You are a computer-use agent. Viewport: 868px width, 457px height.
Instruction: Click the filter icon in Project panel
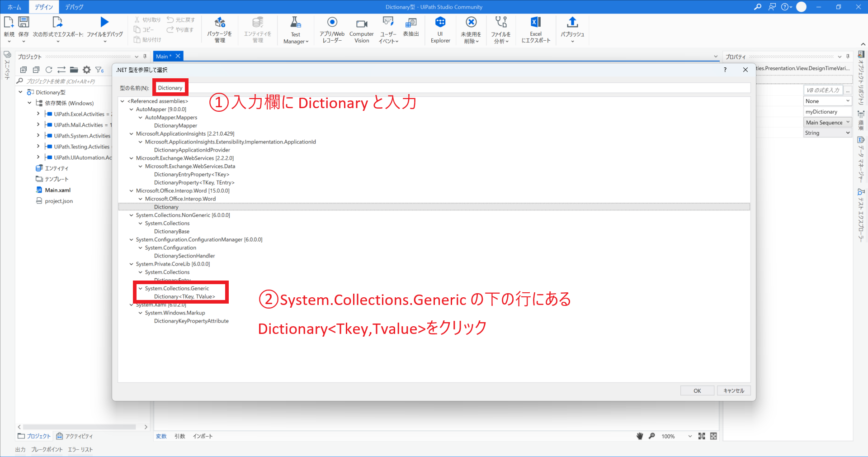click(x=99, y=70)
